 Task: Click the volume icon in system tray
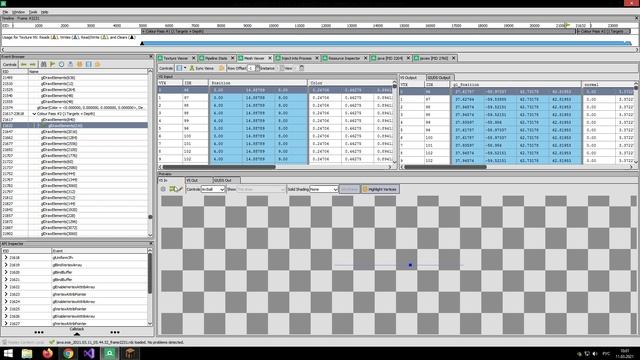point(595,353)
